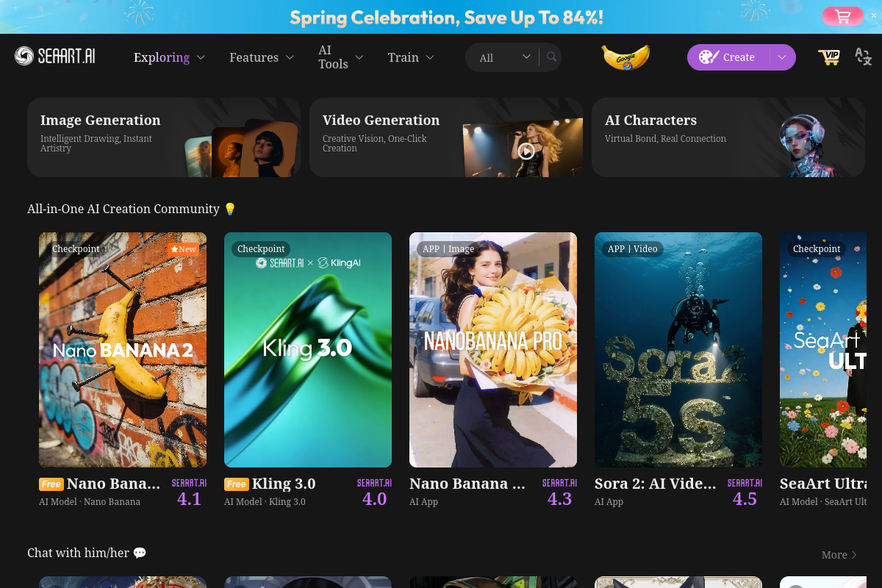The width and height of the screenshot is (882, 588).
Task: Open the Sora 2 diver video thumbnail
Action: [x=678, y=350]
